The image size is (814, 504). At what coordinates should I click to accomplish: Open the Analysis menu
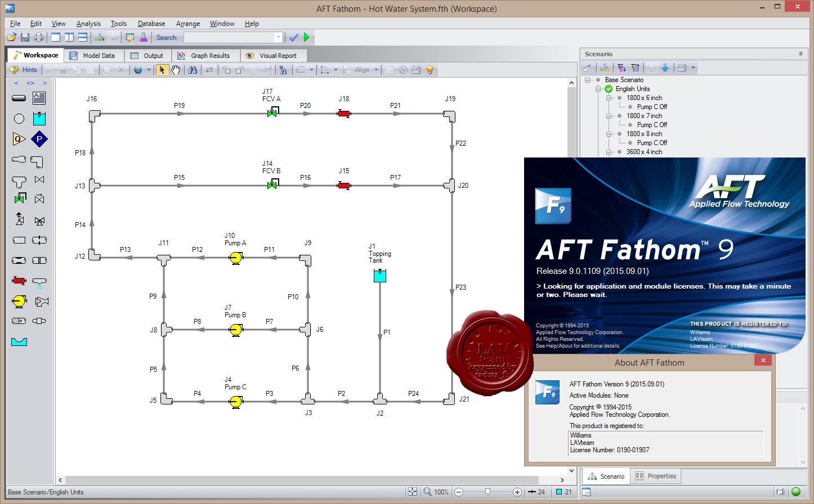[88, 24]
